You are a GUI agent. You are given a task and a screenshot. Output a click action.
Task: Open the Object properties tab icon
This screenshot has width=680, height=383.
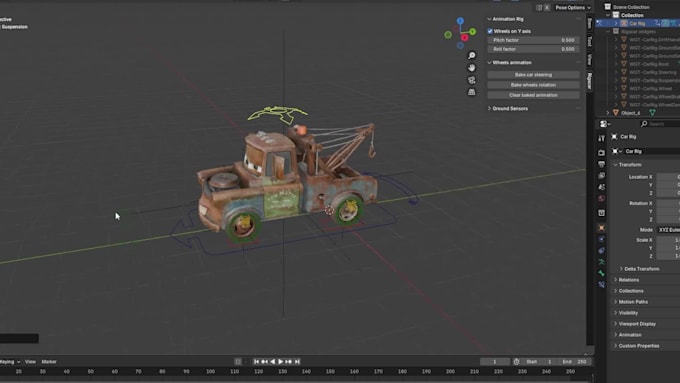(x=602, y=228)
